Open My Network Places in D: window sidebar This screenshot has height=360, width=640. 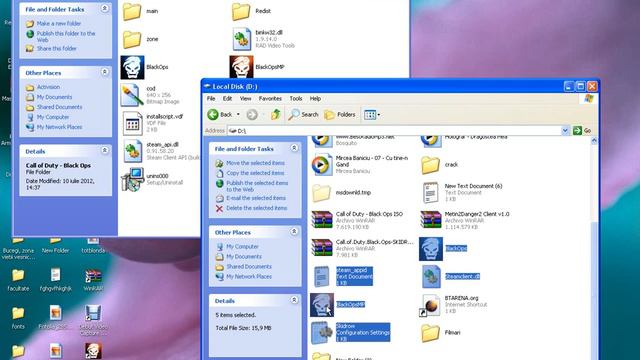[x=249, y=277]
